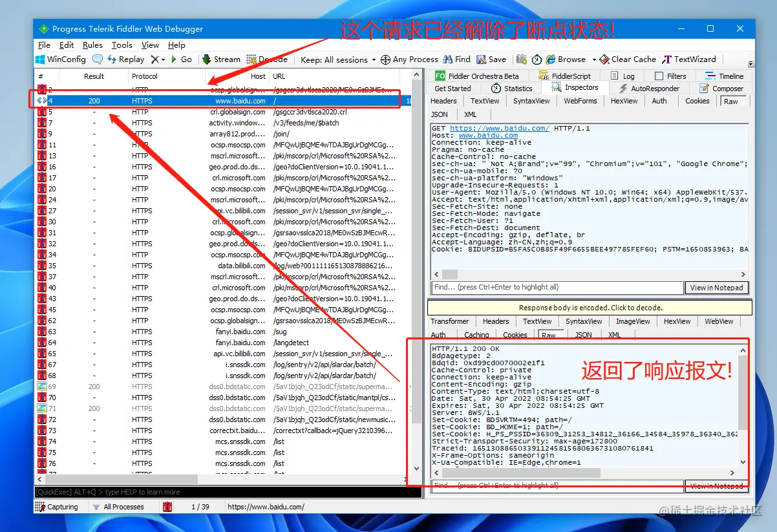Click the image icon of session 69
Image resolution: width=777 pixels, height=532 pixels.
tap(41, 387)
